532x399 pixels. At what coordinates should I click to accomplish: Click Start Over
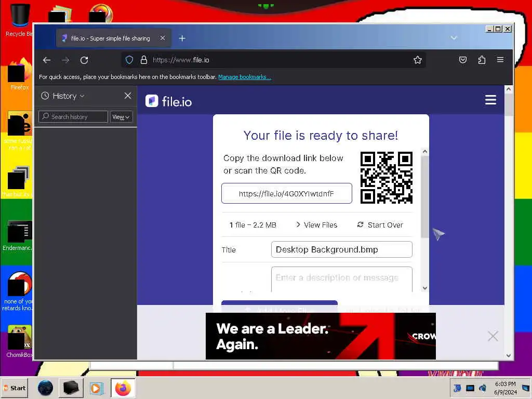[x=380, y=225]
